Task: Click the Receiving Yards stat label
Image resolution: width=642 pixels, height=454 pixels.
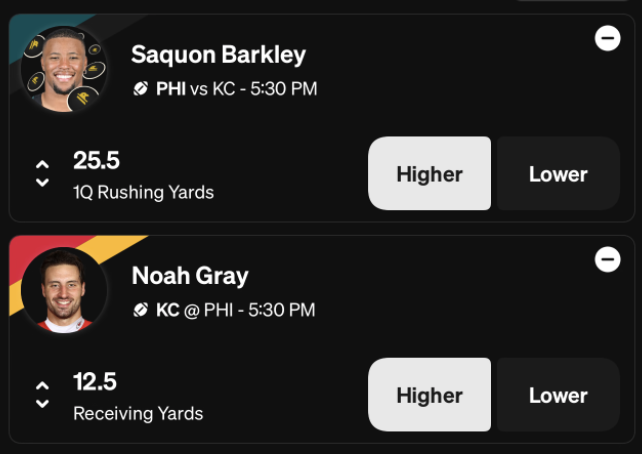Action: 138,413
